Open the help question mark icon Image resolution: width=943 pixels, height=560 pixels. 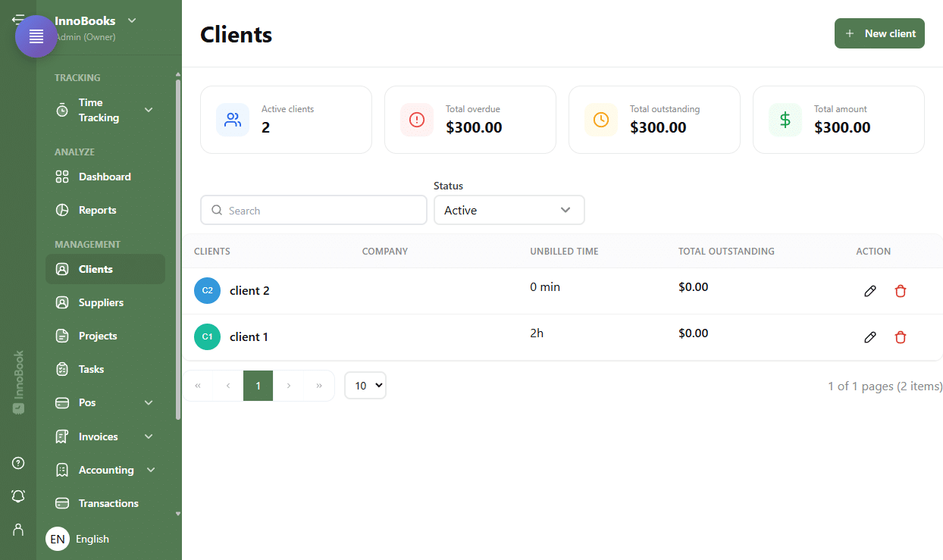point(18,463)
